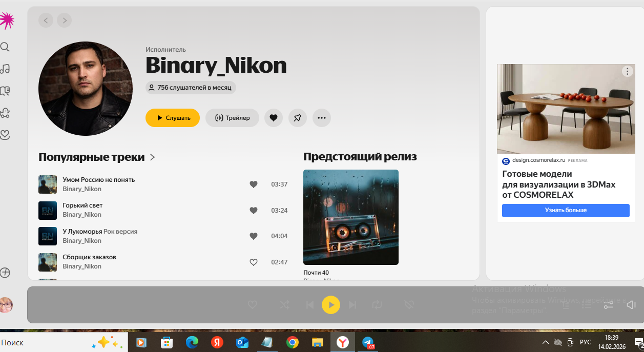This screenshot has height=352, width=644.
Task: Click the 756 слушателей в месяц badge
Action: (x=191, y=88)
